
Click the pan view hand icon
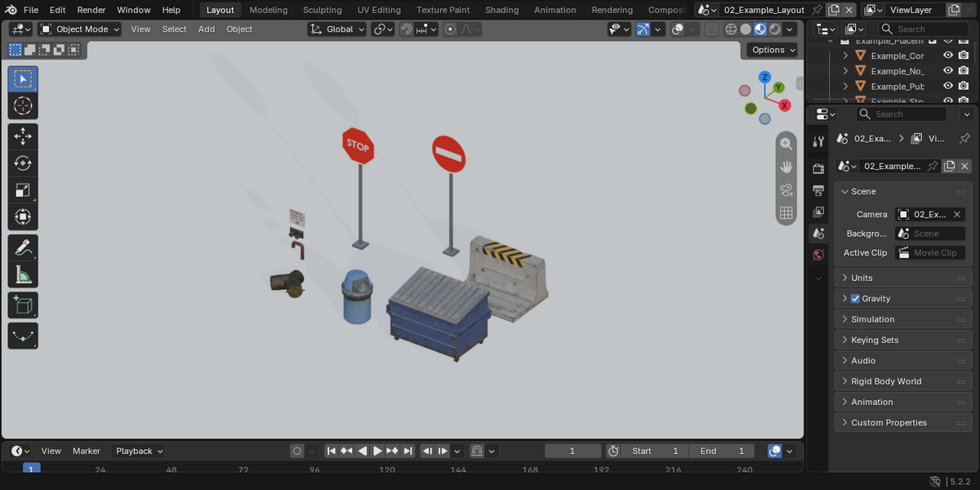click(x=786, y=167)
